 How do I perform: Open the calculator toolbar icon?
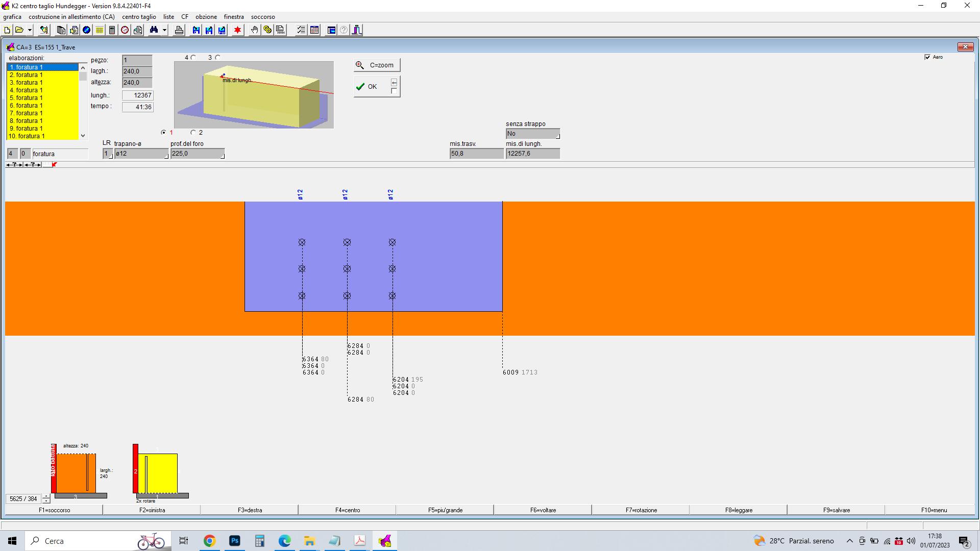[x=112, y=30]
